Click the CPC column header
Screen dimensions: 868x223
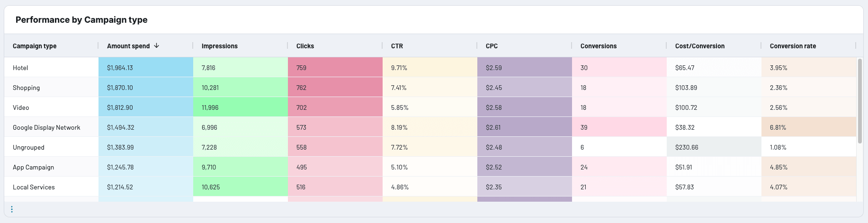click(492, 46)
